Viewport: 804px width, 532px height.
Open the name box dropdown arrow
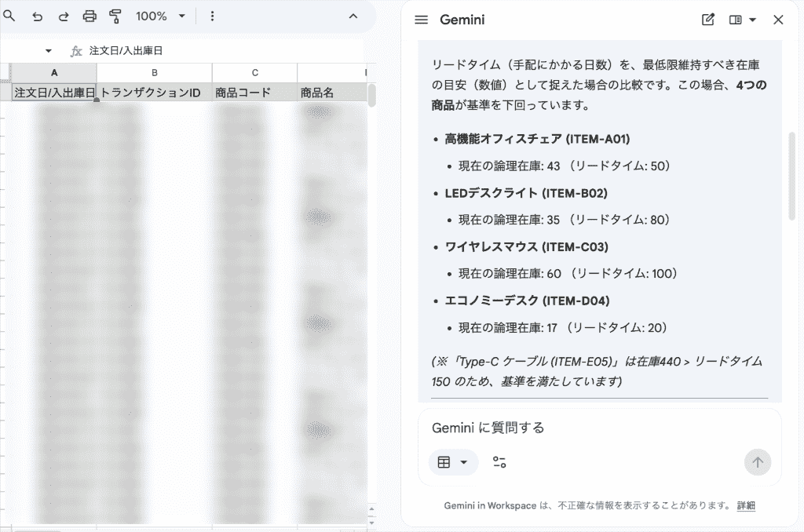48,51
